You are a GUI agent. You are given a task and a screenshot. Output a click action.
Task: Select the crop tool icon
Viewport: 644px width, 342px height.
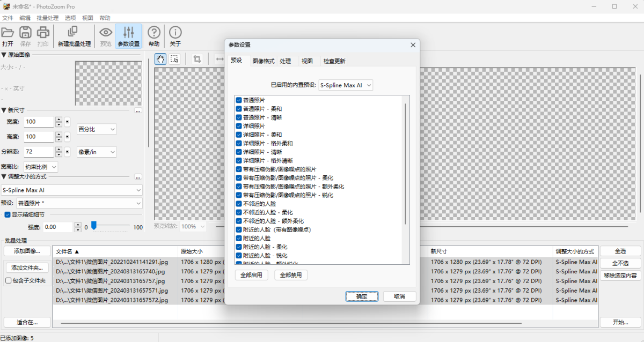pos(197,59)
